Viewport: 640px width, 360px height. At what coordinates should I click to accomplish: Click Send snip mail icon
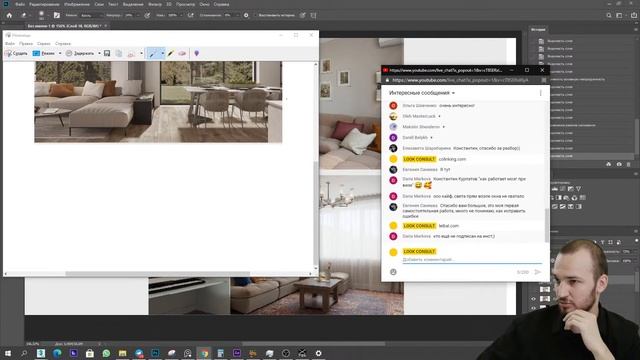[131, 53]
